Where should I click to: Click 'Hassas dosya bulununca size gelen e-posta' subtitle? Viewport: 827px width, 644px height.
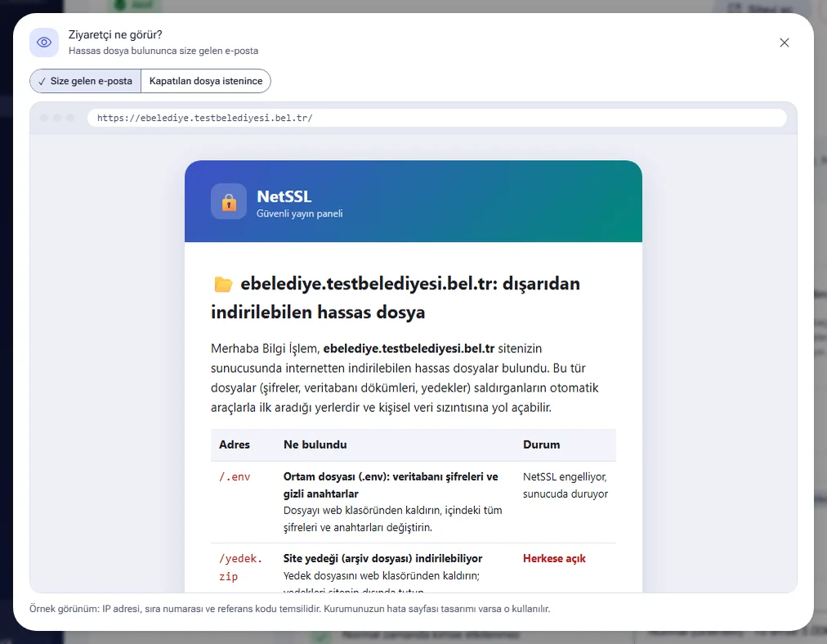[x=163, y=51]
